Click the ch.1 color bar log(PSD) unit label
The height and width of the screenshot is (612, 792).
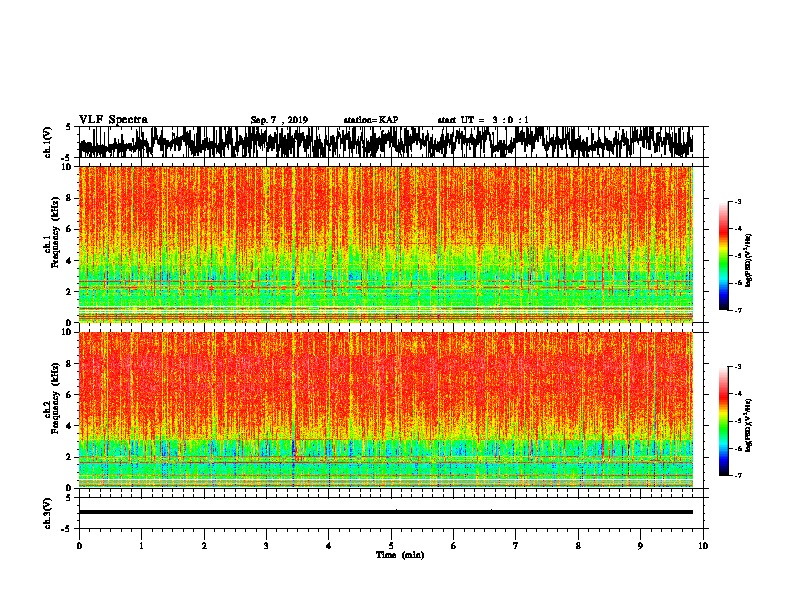(x=749, y=260)
